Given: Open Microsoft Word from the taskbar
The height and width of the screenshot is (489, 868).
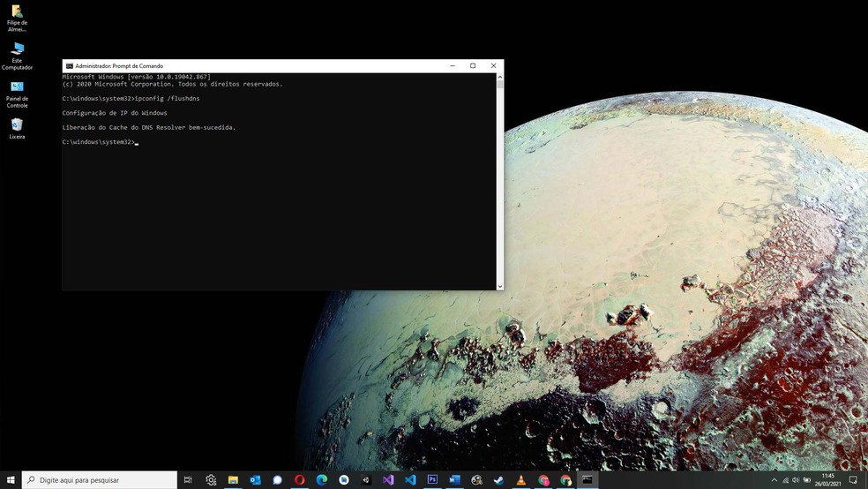Looking at the screenshot, I should click(454, 479).
